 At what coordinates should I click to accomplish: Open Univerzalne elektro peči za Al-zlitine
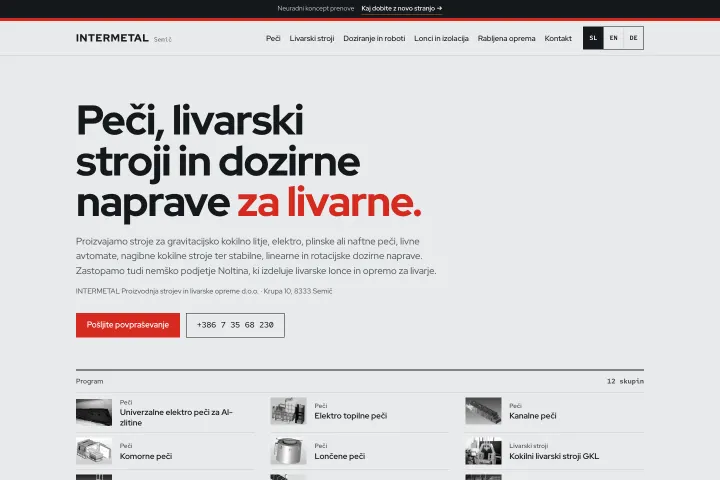coord(165,412)
